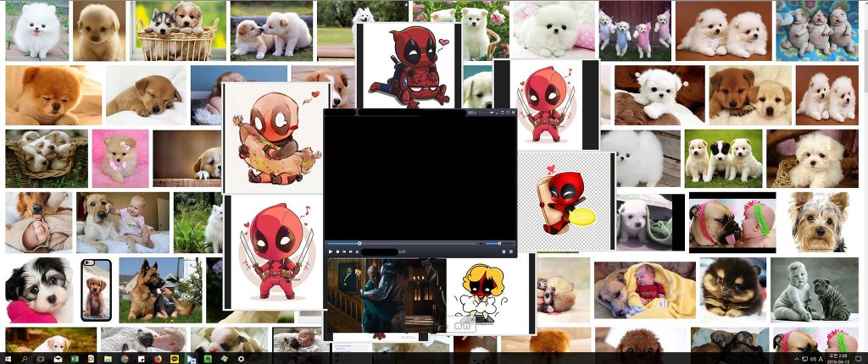Click the media player seek bar handle
868x364 pixels.
[359, 244]
